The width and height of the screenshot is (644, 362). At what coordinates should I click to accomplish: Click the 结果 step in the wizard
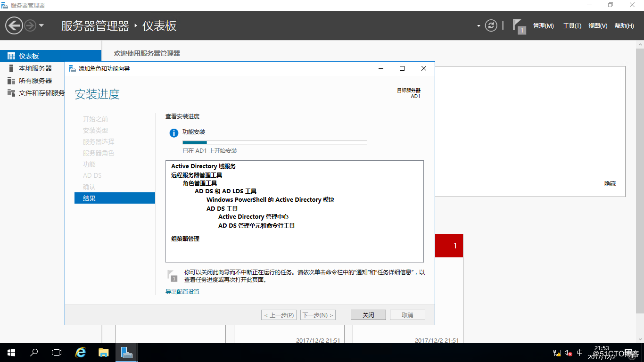[x=115, y=198]
